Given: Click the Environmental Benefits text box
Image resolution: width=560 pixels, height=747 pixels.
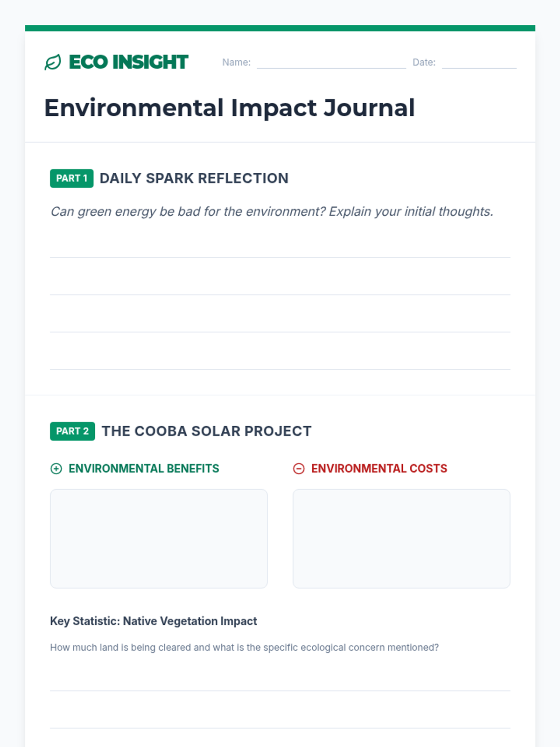Looking at the screenshot, I should [159, 539].
